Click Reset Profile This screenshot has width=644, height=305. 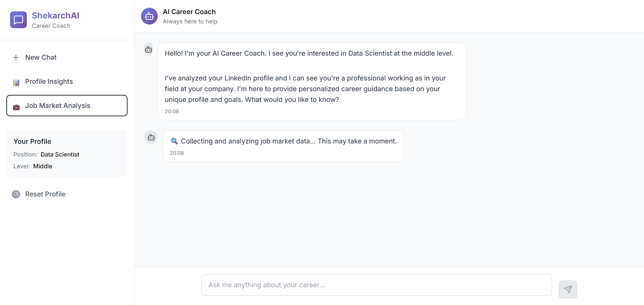click(45, 194)
